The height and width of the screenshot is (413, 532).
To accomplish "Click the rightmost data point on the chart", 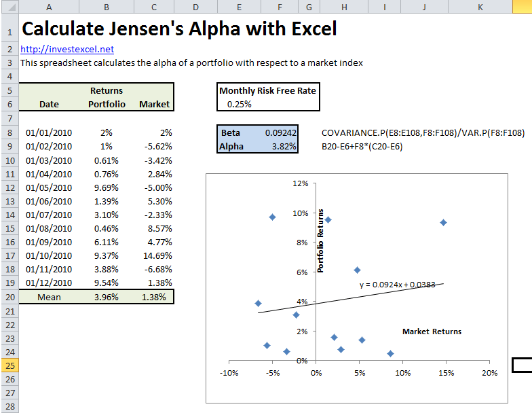I will (x=443, y=223).
